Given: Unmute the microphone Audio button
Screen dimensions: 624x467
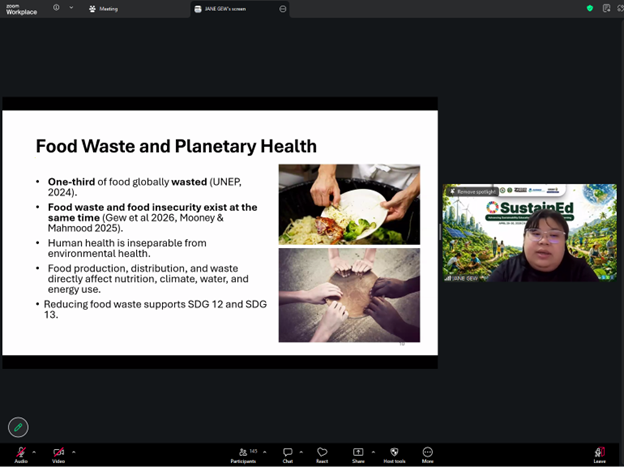Looking at the screenshot, I should (20, 452).
